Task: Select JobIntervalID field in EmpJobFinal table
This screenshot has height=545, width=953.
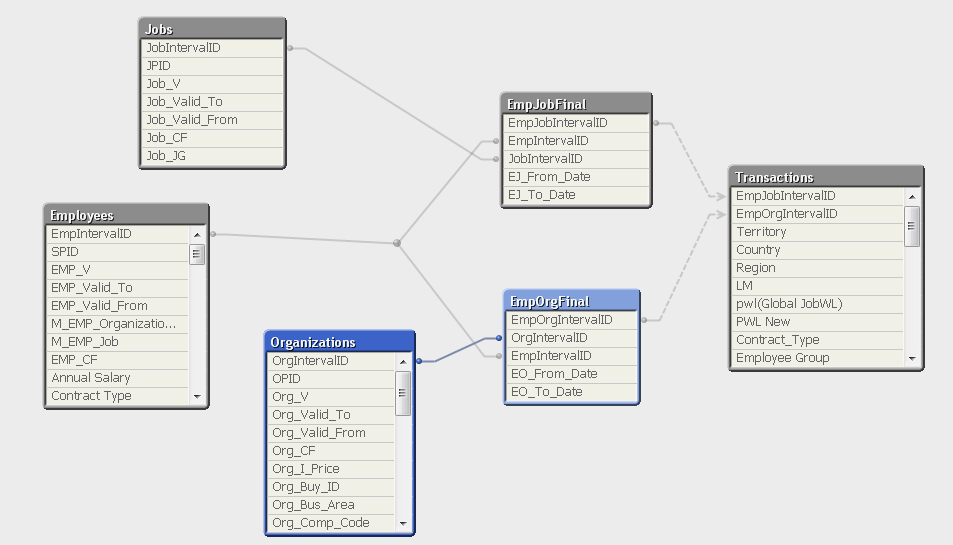Action: pyautogui.click(x=576, y=159)
